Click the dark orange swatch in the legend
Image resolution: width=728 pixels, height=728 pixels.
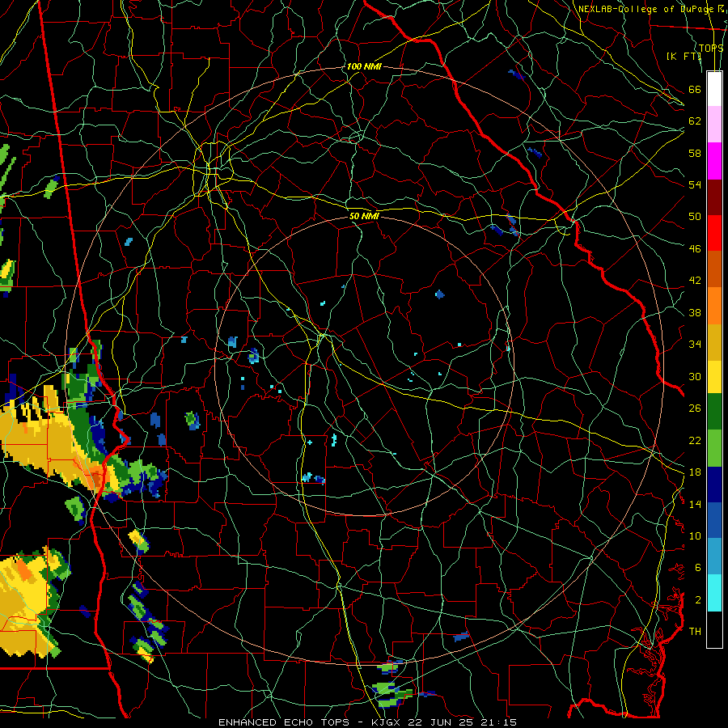click(x=714, y=269)
